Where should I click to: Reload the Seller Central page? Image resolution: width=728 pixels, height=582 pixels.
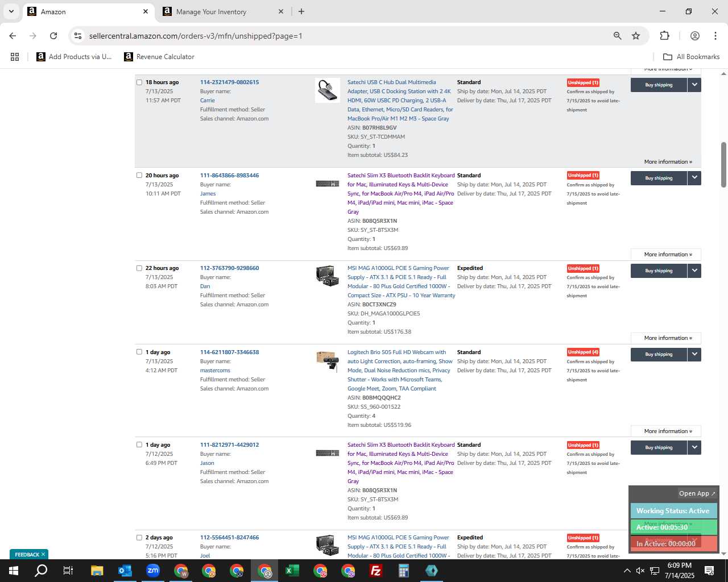click(x=53, y=36)
